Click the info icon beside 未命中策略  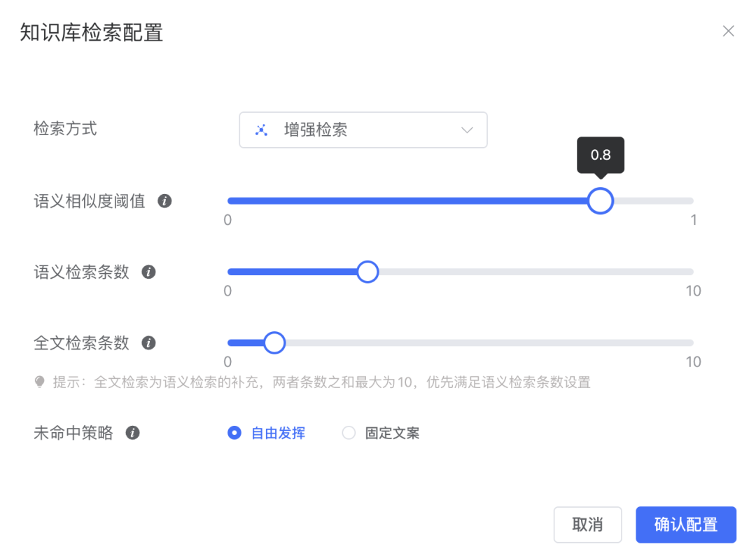click(132, 433)
